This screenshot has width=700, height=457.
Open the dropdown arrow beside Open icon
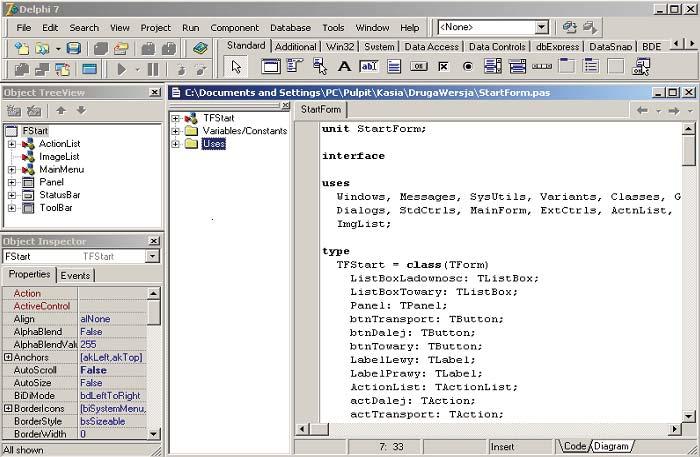tap(58, 48)
